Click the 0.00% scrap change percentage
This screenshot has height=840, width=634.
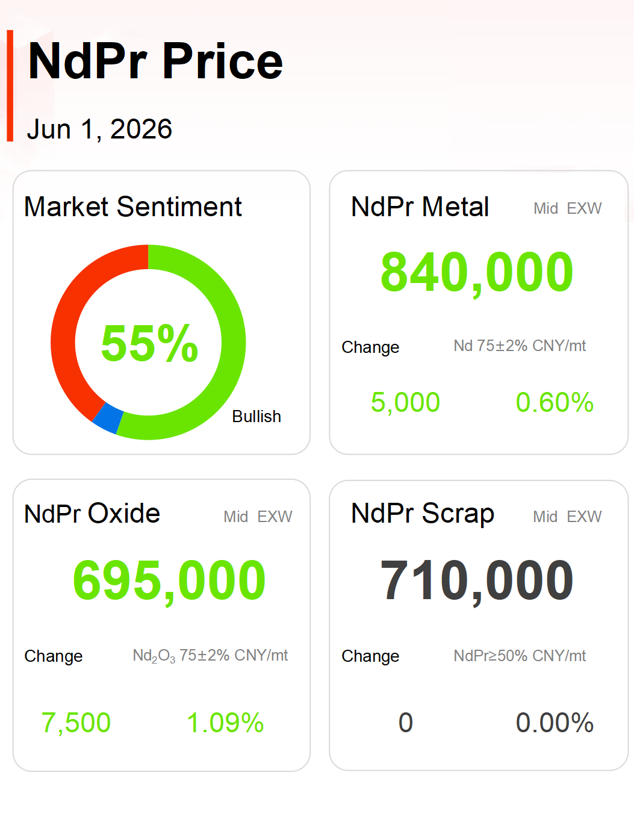(555, 723)
